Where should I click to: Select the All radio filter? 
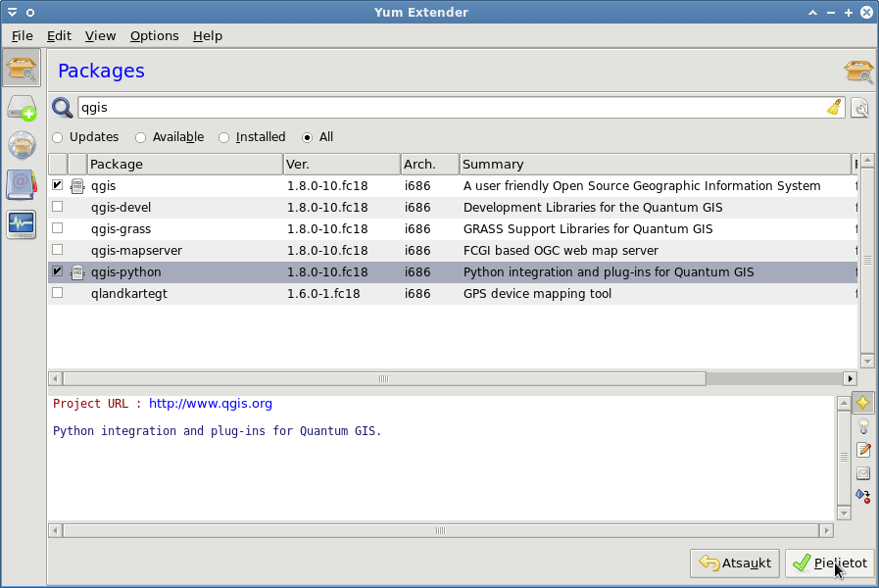point(317,137)
